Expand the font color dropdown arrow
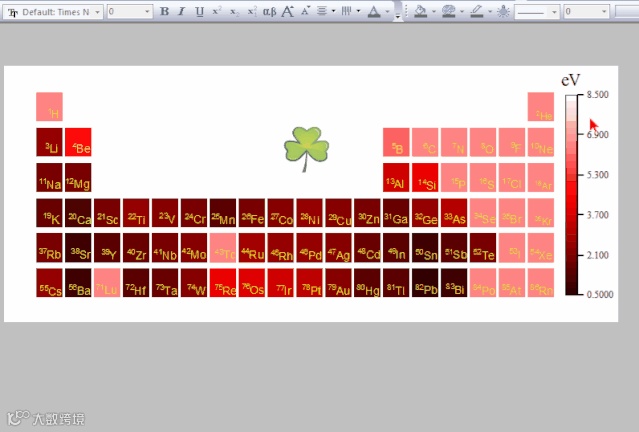This screenshot has width=639, height=432. pyautogui.click(x=387, y=11)
